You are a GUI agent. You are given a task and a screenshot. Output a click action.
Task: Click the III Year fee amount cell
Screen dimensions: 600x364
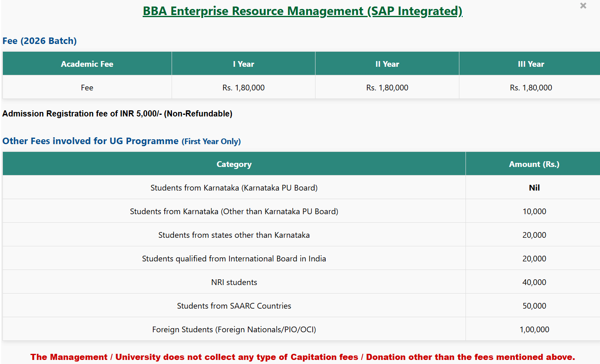531,88
